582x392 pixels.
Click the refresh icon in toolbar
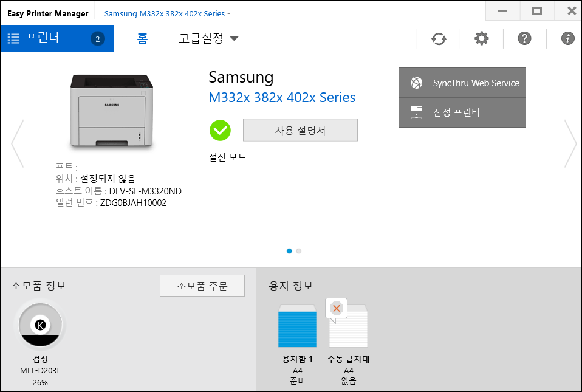coord(439,38)
